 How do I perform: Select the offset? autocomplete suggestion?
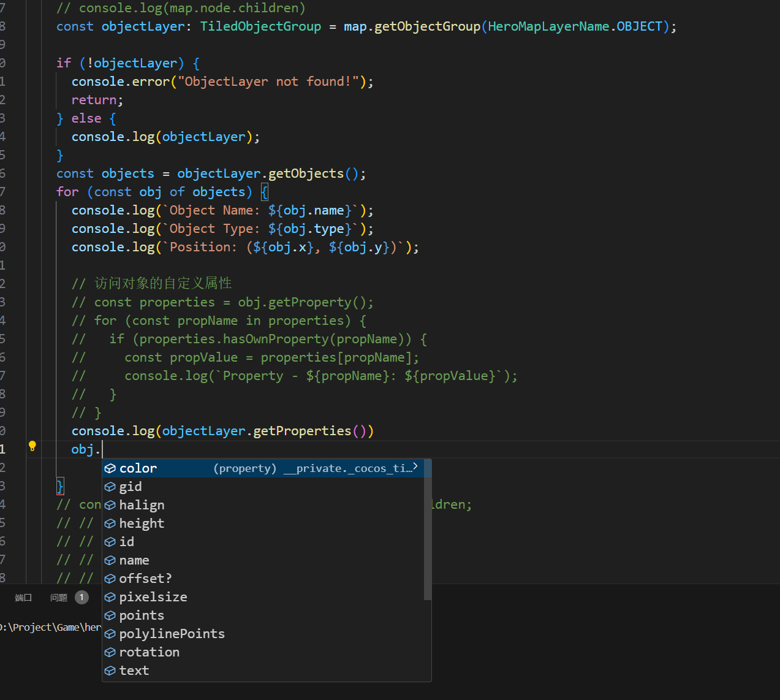[263, 579]
